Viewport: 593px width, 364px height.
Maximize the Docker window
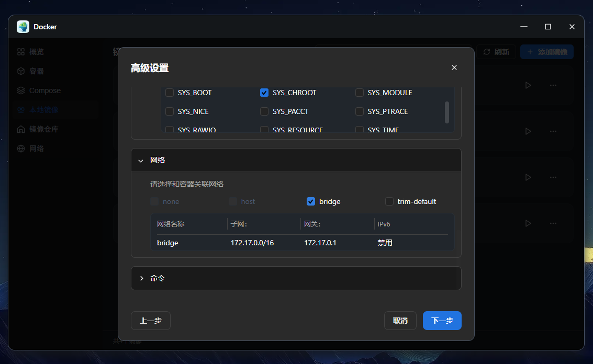click(x=547, y=27)
